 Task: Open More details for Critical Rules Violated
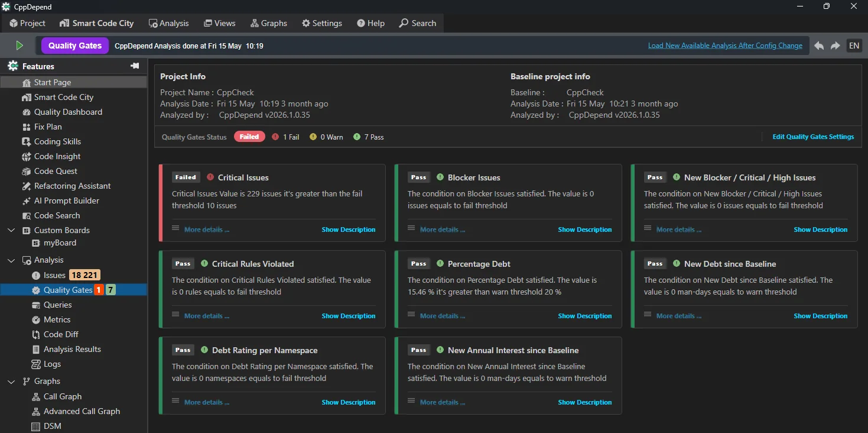(x=207, y=316)
